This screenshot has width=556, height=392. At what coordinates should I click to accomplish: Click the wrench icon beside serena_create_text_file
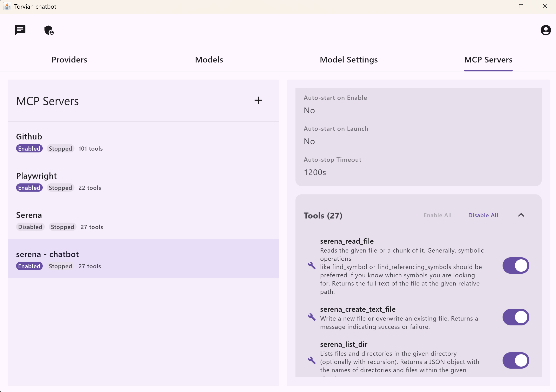click(312, 317)
